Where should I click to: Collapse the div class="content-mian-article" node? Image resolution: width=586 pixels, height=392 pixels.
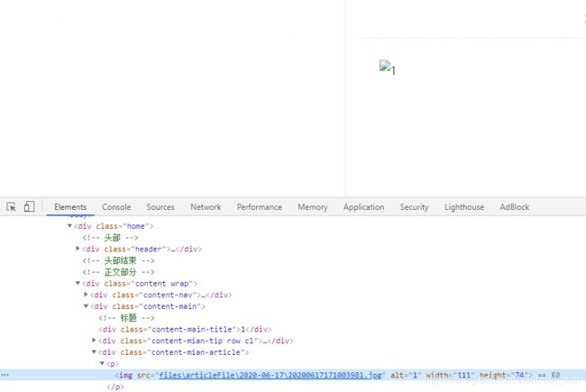pyautogui.click(x=94, y=351)
